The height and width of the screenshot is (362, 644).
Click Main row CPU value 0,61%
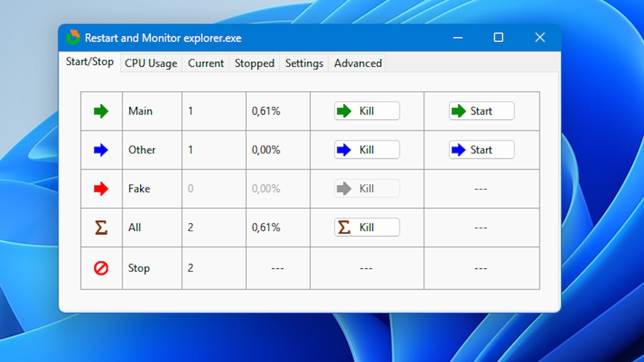[x=266, y=112]
